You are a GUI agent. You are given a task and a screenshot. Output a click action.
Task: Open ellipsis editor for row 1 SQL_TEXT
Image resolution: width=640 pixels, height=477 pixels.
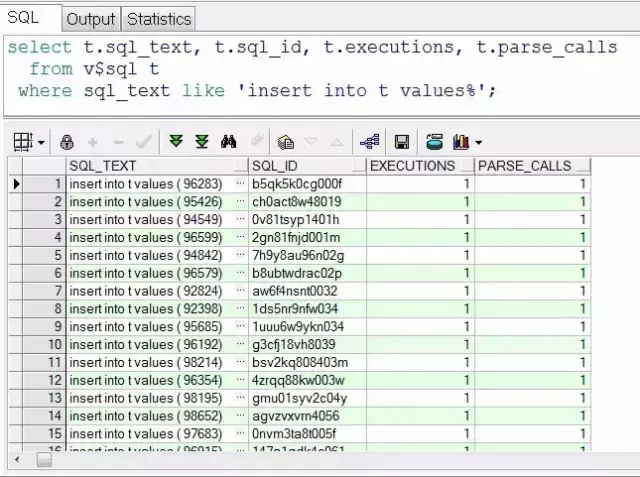point(240,184)
